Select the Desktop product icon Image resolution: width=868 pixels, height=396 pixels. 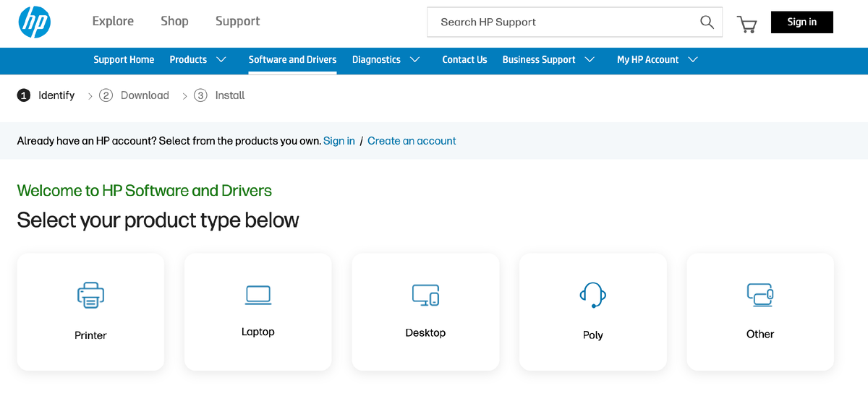[x=425, y=295]
